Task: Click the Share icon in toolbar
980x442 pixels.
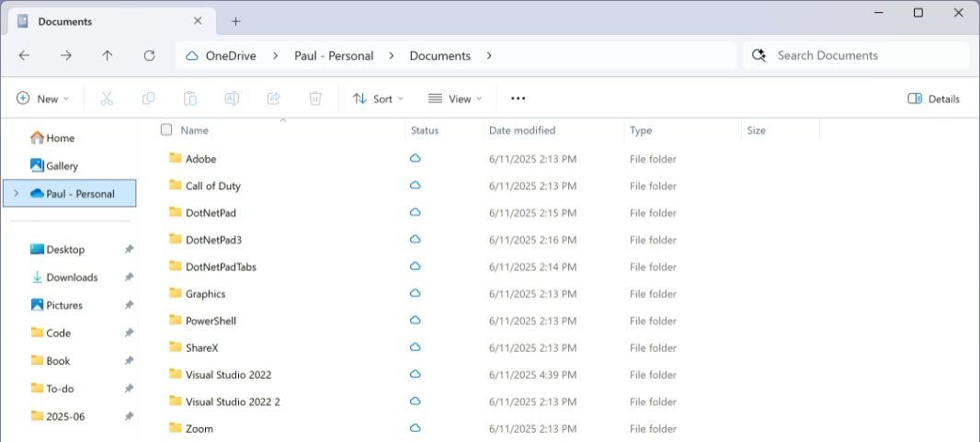Action: click(273, 98)
